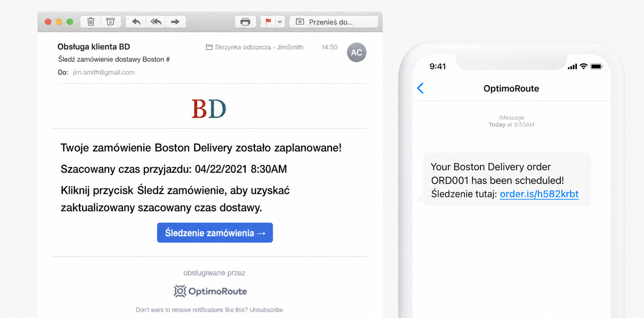This screenshot has width=644, height=318.
Task: Tap the phone Wi-Fi status icon
Action: pyautogui.click(x=583, y=66)
